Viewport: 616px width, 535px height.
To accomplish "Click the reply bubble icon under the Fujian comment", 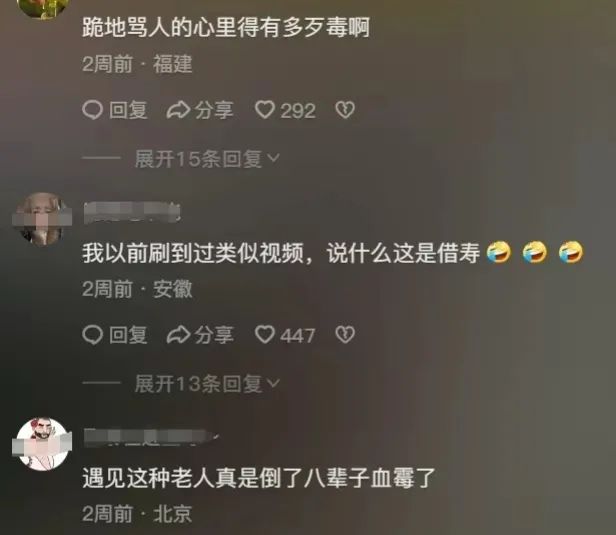I will tap(92, 110).
